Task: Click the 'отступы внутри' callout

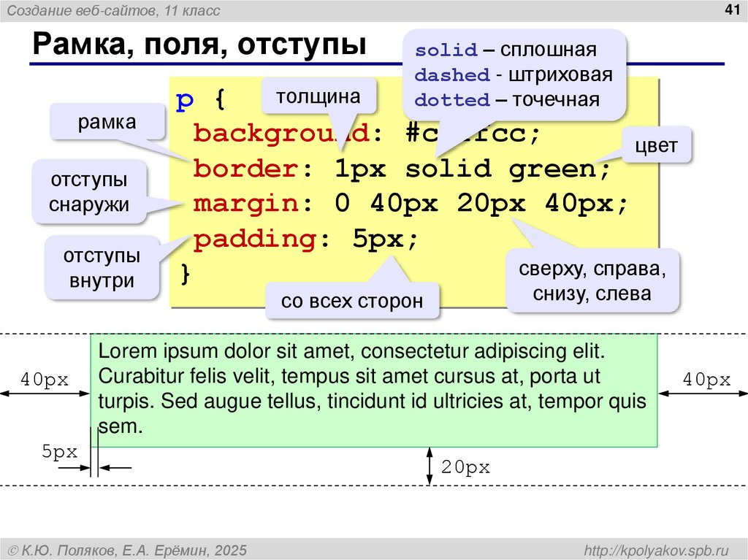Action: point(102,268)
